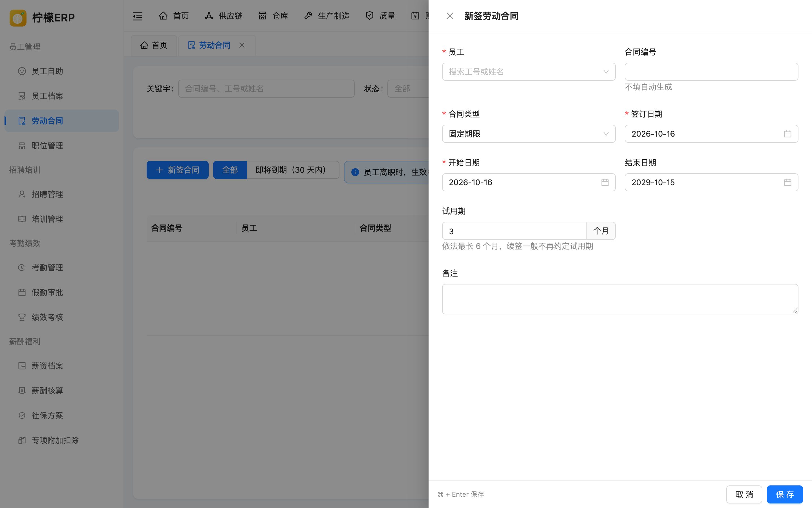
Task: Open 员工自助 in sidebar
Action: click(62, 71)
